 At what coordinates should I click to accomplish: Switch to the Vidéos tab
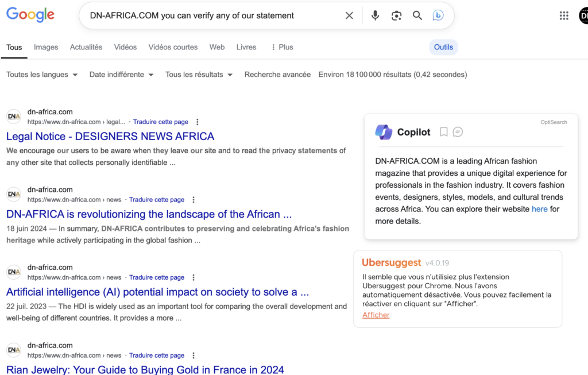pos(125,47)
